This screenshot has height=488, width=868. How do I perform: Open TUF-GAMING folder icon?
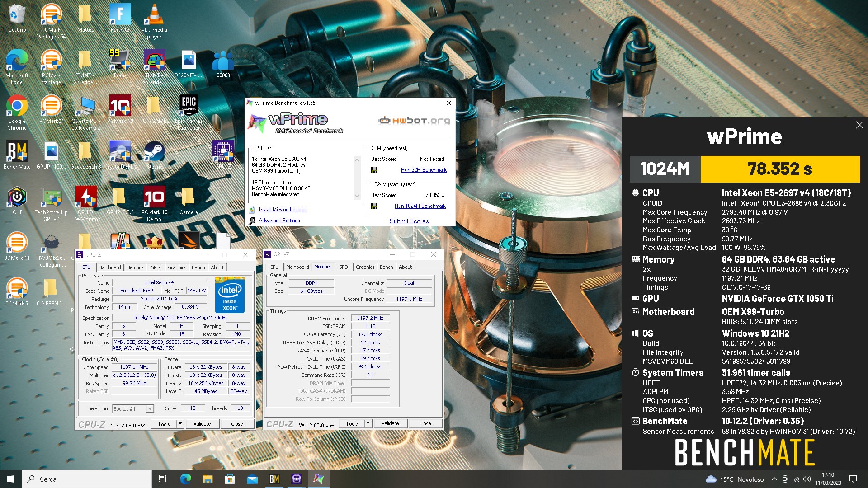coord(154,109)
